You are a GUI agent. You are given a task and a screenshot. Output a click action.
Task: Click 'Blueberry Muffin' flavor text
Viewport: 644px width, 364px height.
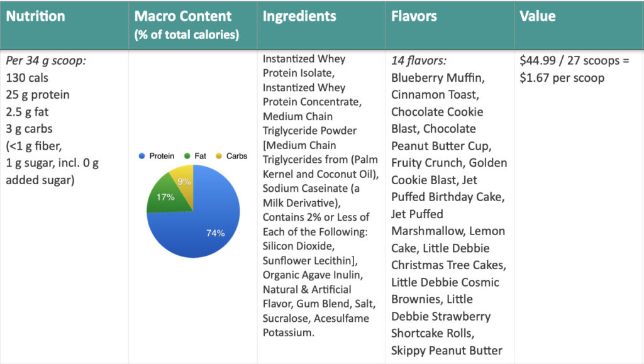coord(438,77)
